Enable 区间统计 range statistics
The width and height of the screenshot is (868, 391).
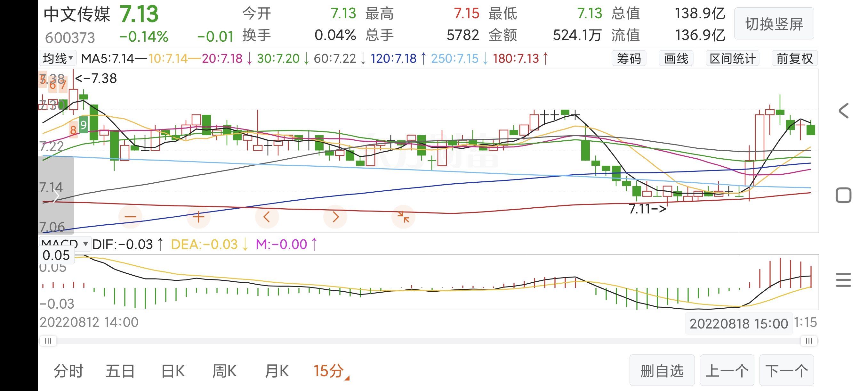tap(733, 58)
